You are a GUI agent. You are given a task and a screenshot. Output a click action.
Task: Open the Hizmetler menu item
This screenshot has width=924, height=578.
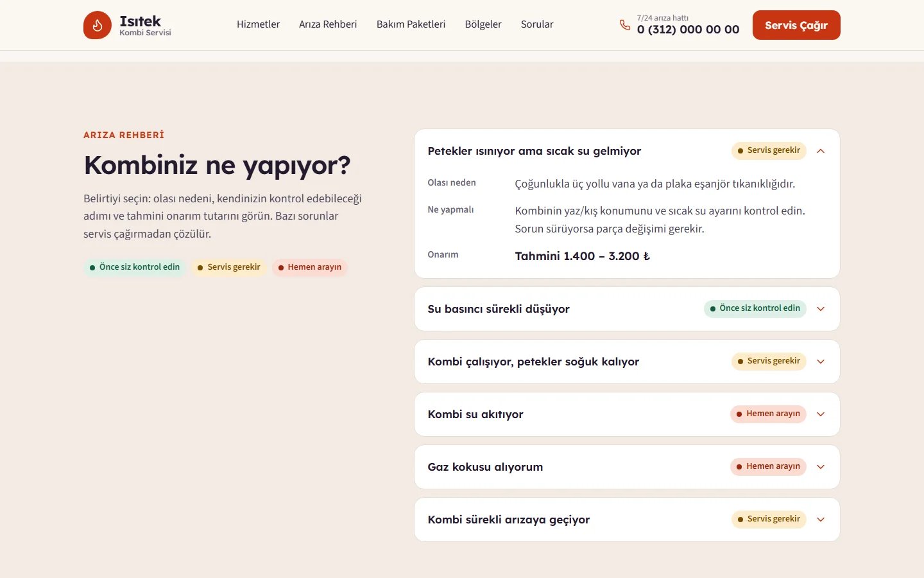[258, 24]
